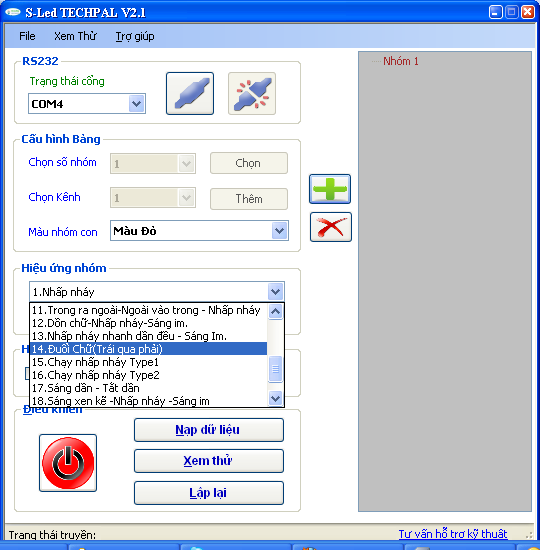Open the Màu Đỏ color dropdown

[280, 230]
